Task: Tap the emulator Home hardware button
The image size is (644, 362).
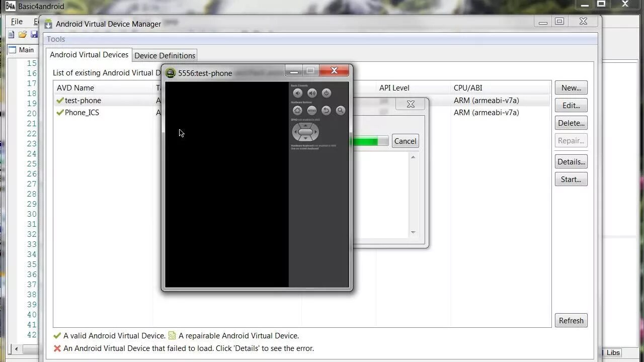Action: click(x=297, y=111)
